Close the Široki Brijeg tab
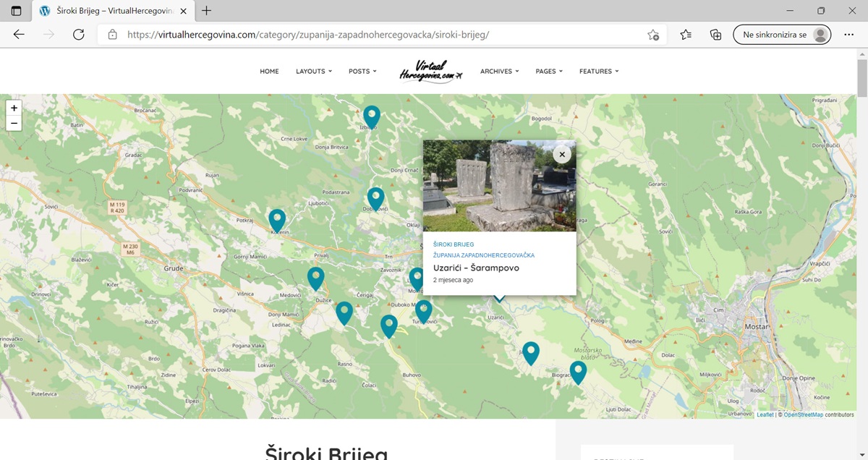The width and height of the screenshot is (868, 460). [x=182, y=11]
